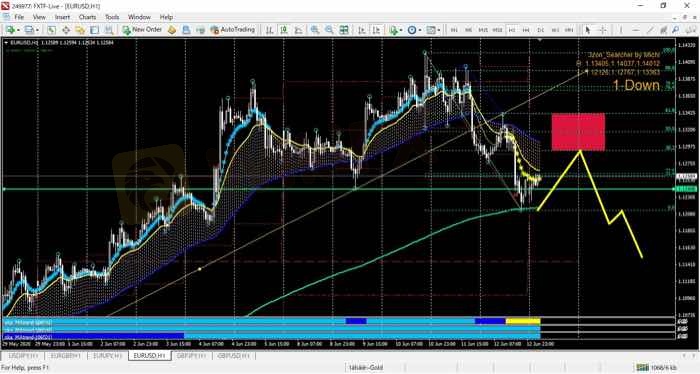This screenshot has width=700, height=374.
Task: Switch to the GBPJPY chart tab
Action: 191,356
